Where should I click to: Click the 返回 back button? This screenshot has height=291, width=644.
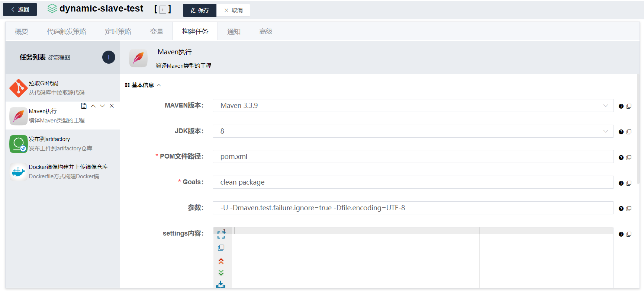(x=20, y=10)
